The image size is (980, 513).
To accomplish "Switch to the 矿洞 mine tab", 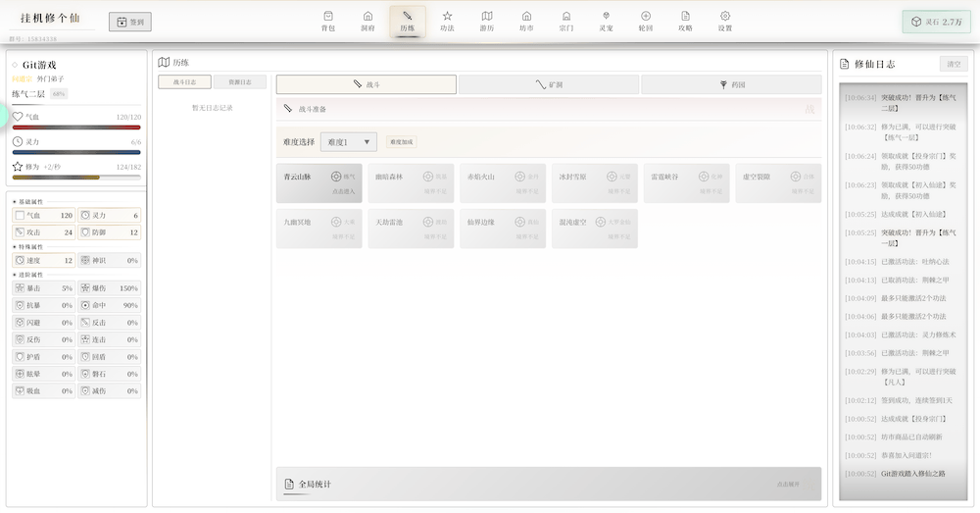I will [x=549, y=85].
